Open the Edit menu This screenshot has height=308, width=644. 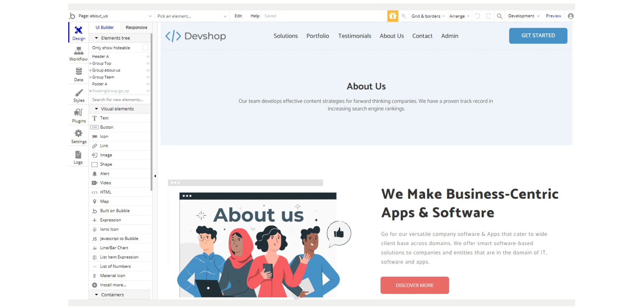[x=238, y=16]
